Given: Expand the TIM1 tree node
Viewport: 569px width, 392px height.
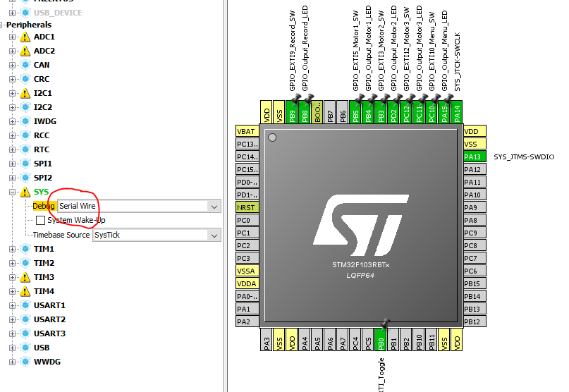Looking at the screenshot, I should coord(12,249).
